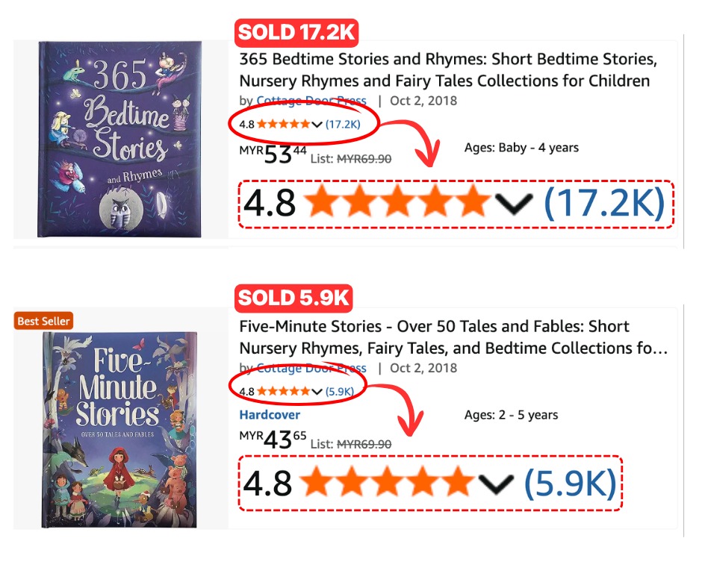Click the enlarged chevron beside the 17.2K rating
702x588 pixels.
click(x=512, y=204)
